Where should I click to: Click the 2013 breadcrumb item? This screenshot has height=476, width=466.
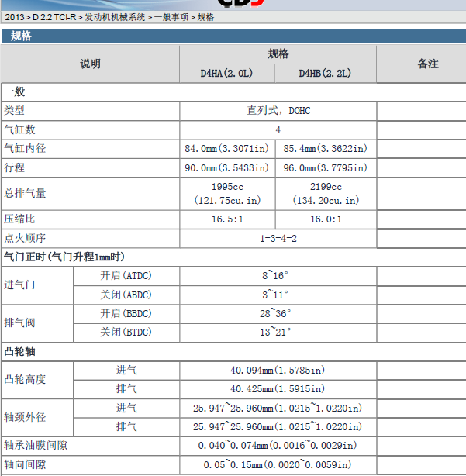(14, 17)
